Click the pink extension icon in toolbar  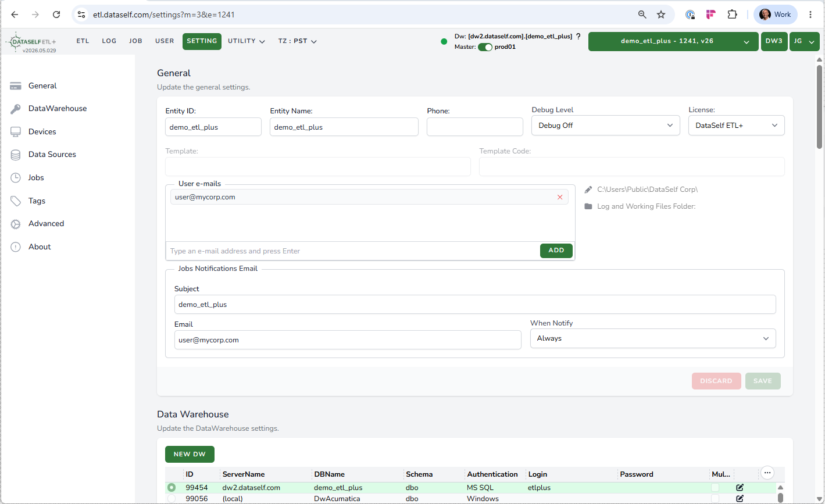point(710,15)
